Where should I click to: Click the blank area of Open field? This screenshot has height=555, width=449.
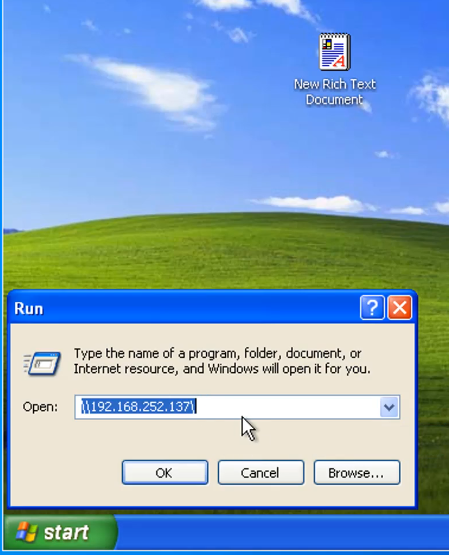(287, 407)
